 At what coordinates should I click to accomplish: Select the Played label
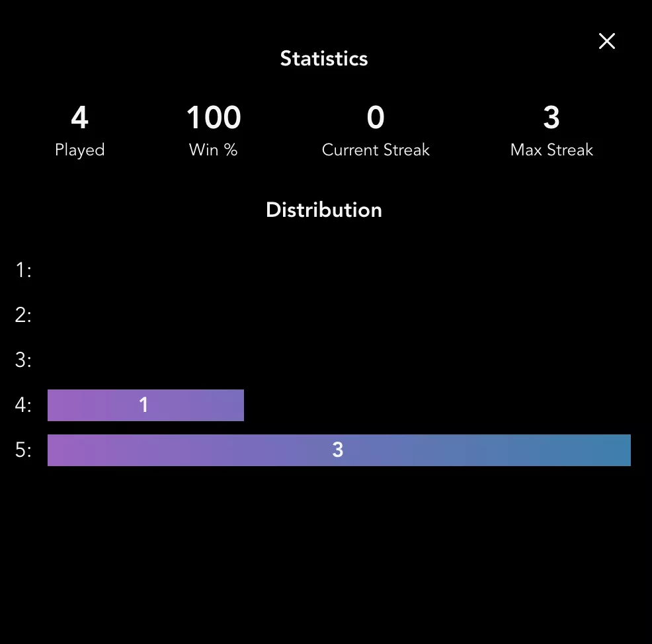click(x=79, y=150)
